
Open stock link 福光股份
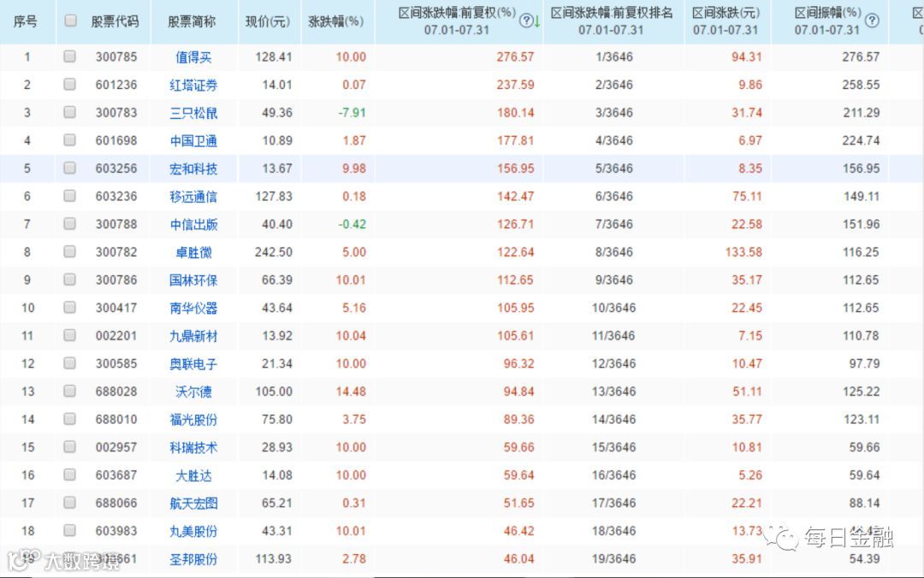[x=193, y=420]
